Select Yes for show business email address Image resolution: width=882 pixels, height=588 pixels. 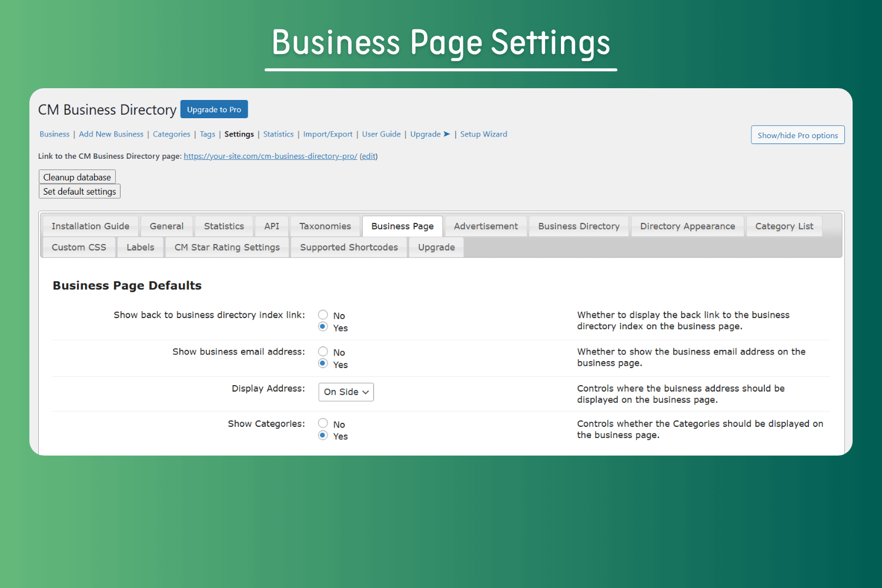coord(323,363)
